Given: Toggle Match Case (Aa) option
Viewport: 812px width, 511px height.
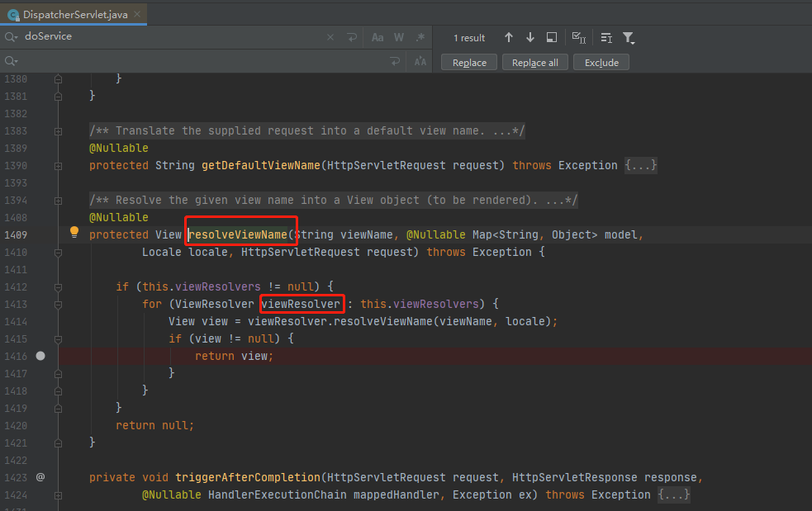Looking at the screenshot, I should 378,37.
